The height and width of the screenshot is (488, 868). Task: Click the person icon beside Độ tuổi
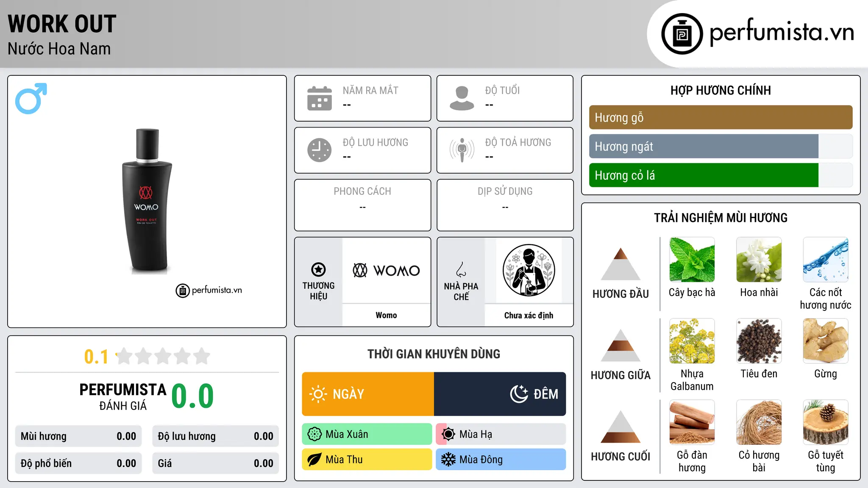(x=462, y=98)
